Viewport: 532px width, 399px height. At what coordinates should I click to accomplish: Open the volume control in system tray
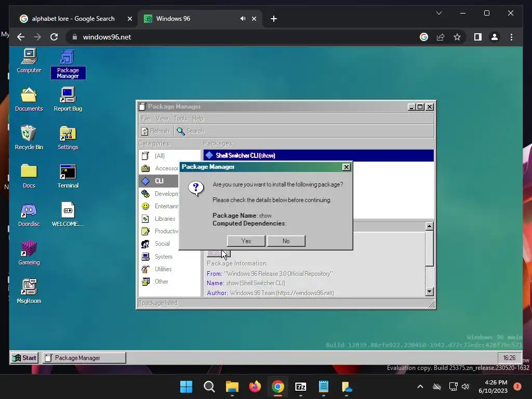point(465,387)
